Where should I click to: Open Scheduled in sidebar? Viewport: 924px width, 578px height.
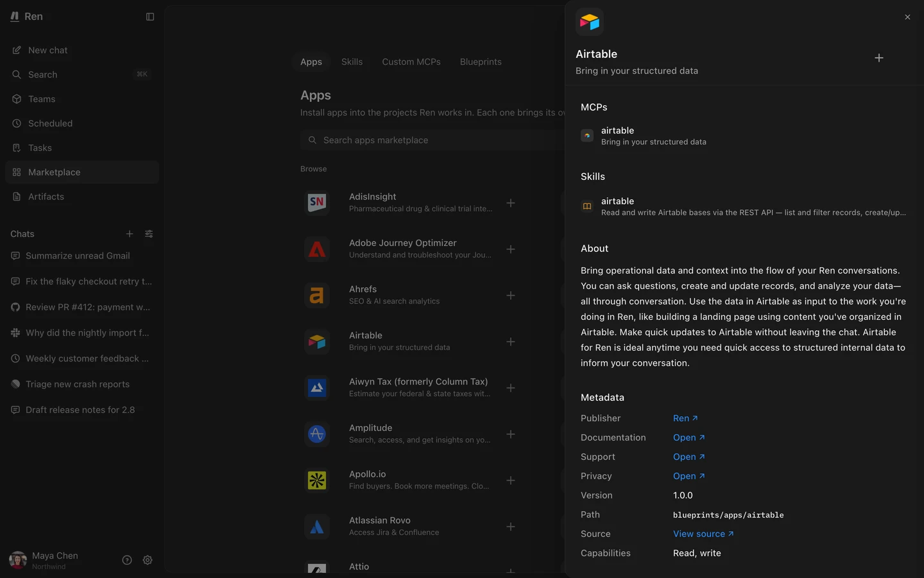coord(82,123)
